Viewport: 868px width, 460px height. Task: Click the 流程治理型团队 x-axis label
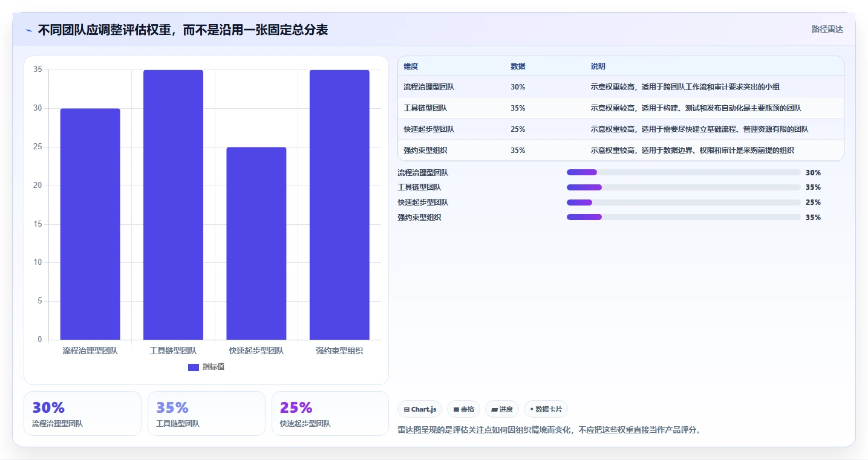(90, 351)
